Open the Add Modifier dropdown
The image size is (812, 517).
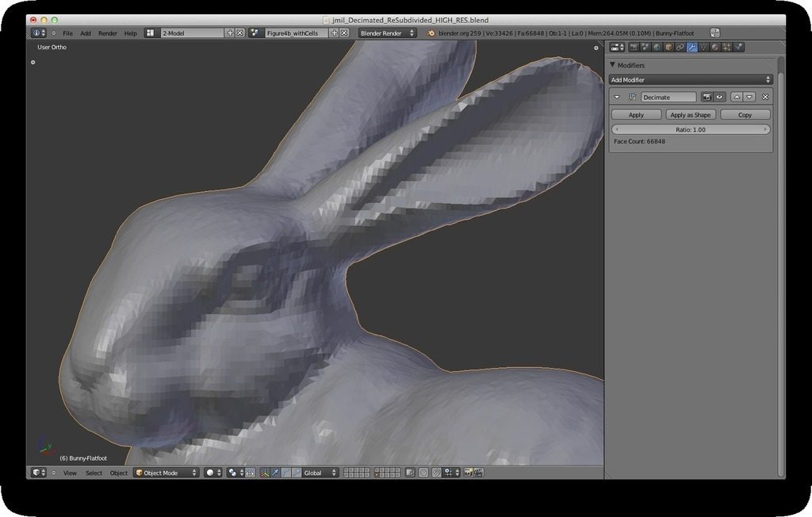click(690, 80)
